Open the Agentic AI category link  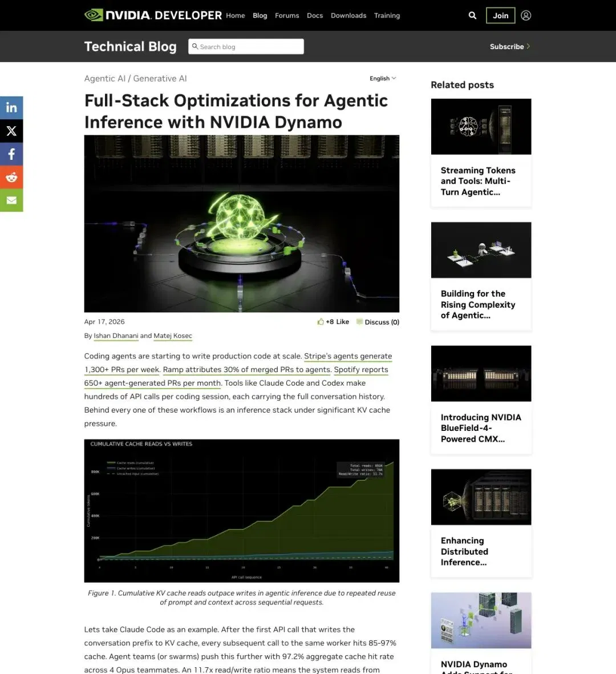tap(105, 78)
